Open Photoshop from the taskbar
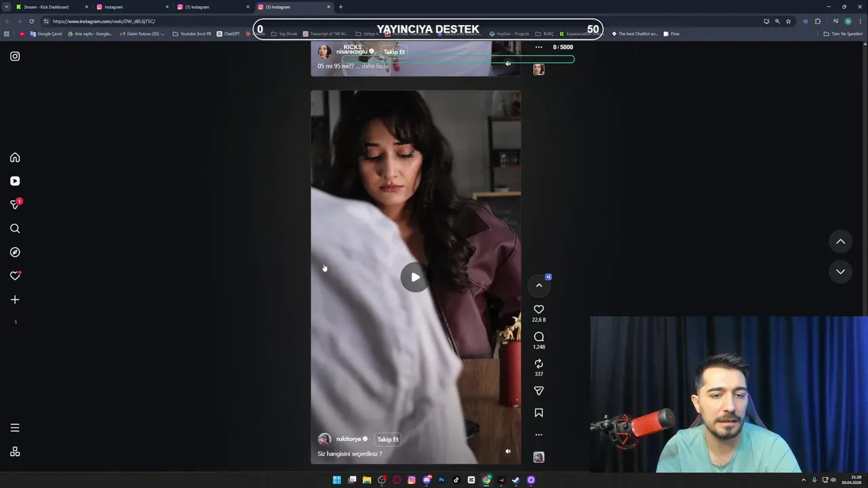Image resolution: width=868 pixels, height=488 pixels. [x=441, y=480]
